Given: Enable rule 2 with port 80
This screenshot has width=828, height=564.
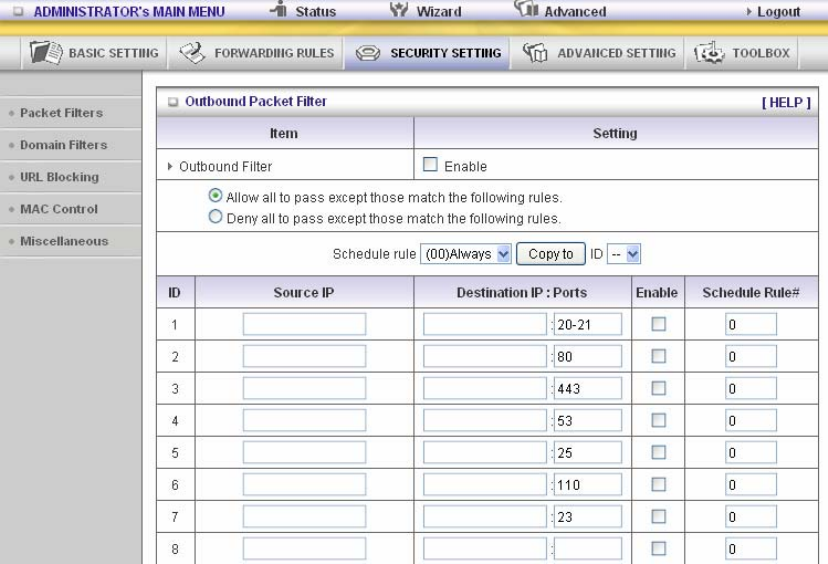Looking at the screenshot, I should [658, 356].
